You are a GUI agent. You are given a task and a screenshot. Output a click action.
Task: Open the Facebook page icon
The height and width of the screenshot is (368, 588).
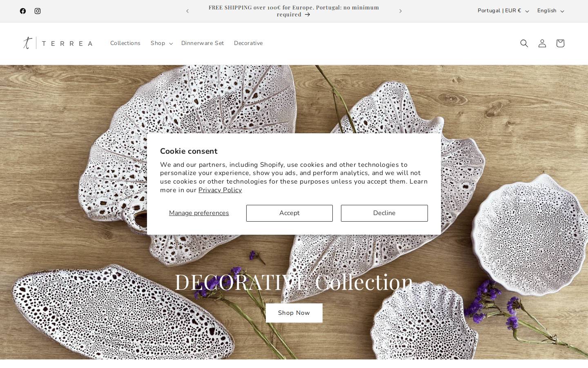tap(23, 11)
